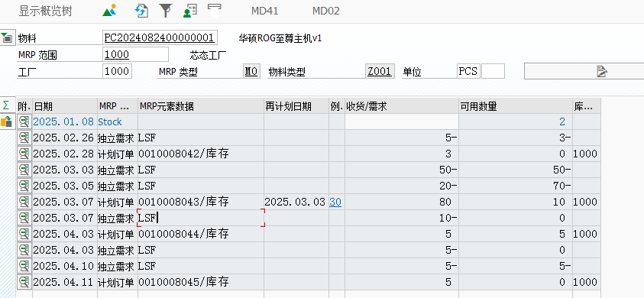Click the 显示概览树 button
The image size is (644, 298).
coord(45,11)
